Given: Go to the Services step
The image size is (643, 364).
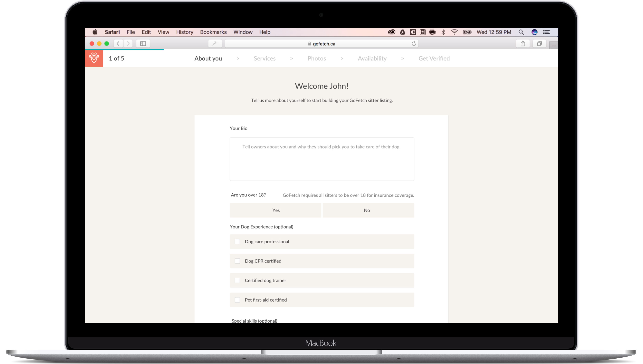Looking at the screenshot, I should point(265,58).
